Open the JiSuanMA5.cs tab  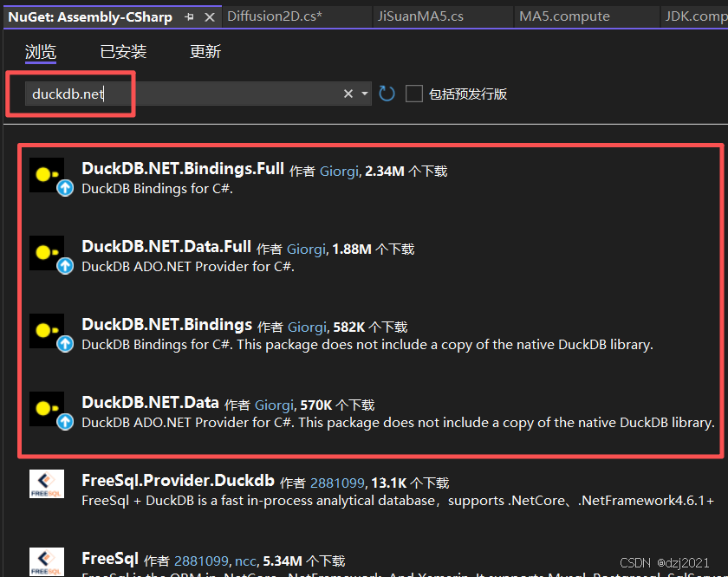pos(420,16)
